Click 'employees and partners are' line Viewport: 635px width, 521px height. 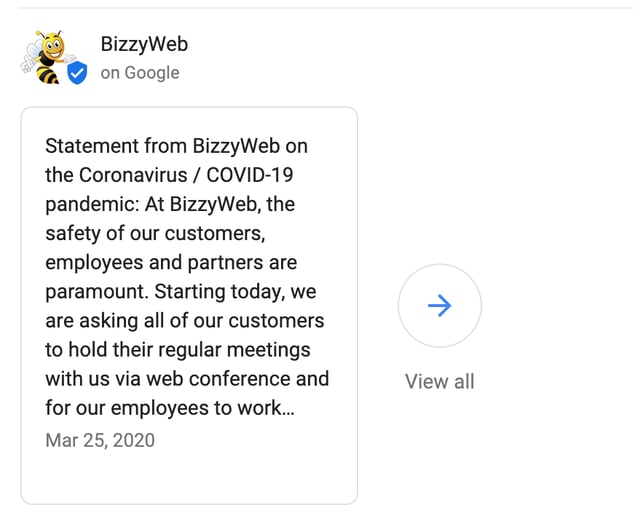(x=171, y=262)
